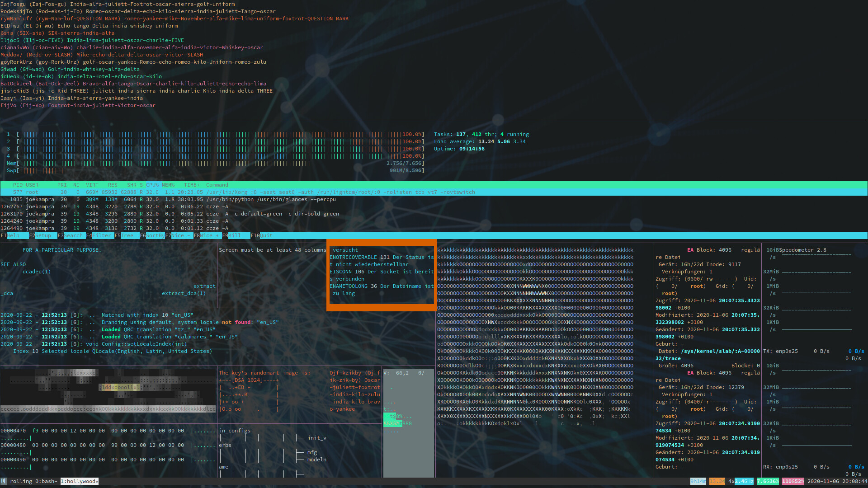
Task: Switch to tmux window 1:hollywood
Action: point(79,481)
